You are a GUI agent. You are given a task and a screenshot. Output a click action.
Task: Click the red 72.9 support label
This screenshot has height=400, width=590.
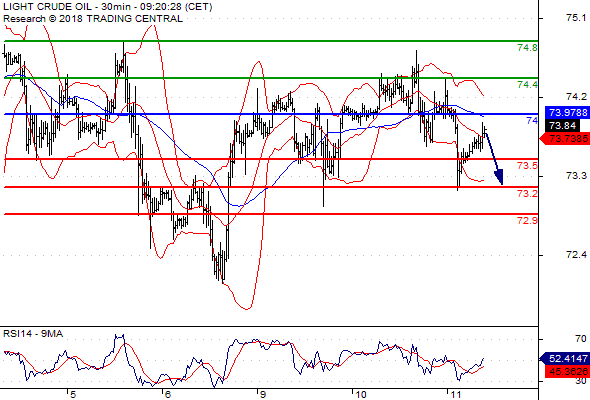[x=527, y=221]
